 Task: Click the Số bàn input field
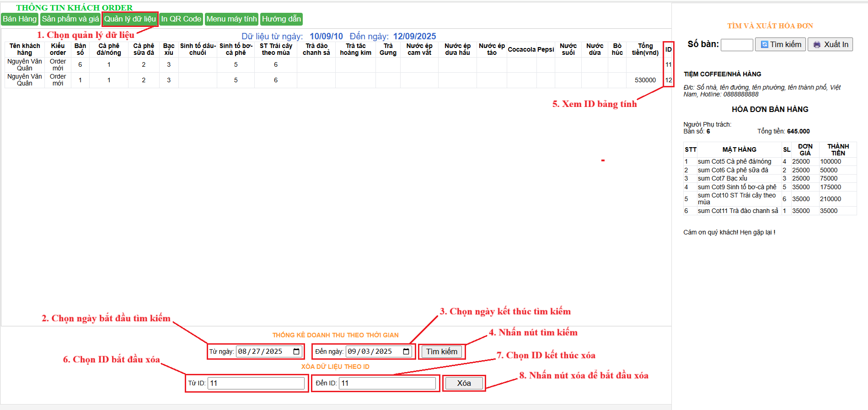737,45
